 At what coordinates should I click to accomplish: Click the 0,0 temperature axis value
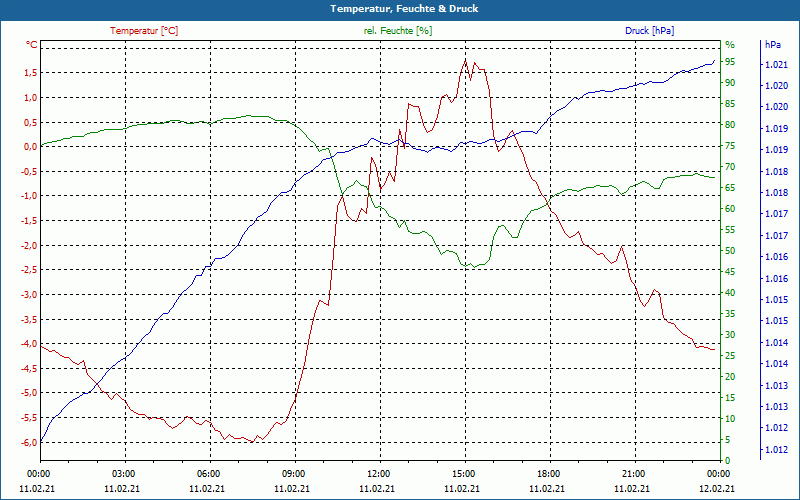[x=30, y=146]
